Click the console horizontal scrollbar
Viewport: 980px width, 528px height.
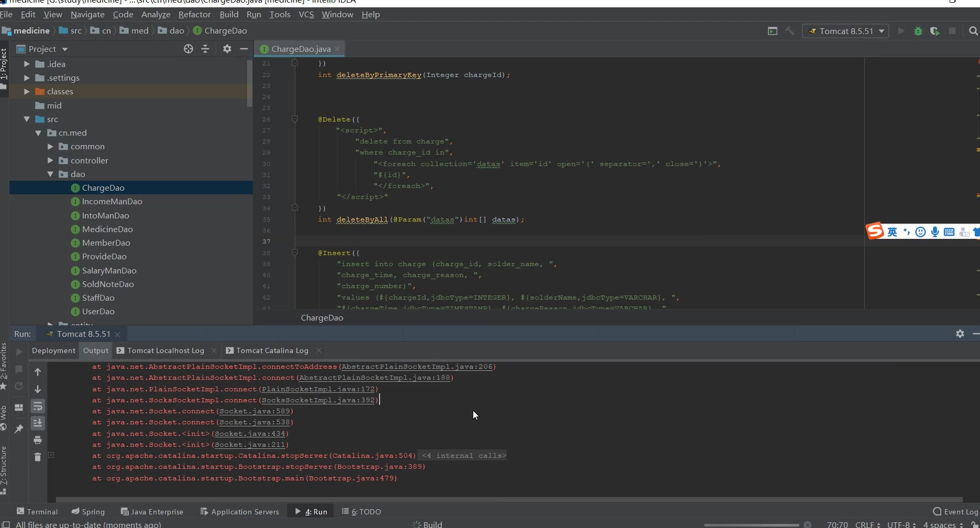(x=508, y=500)
